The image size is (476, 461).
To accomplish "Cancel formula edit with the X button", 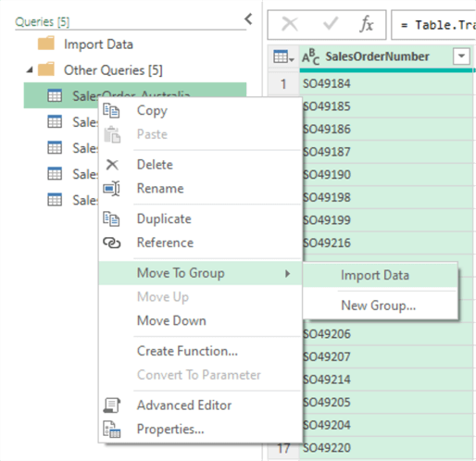I will [x=290, y=24].
